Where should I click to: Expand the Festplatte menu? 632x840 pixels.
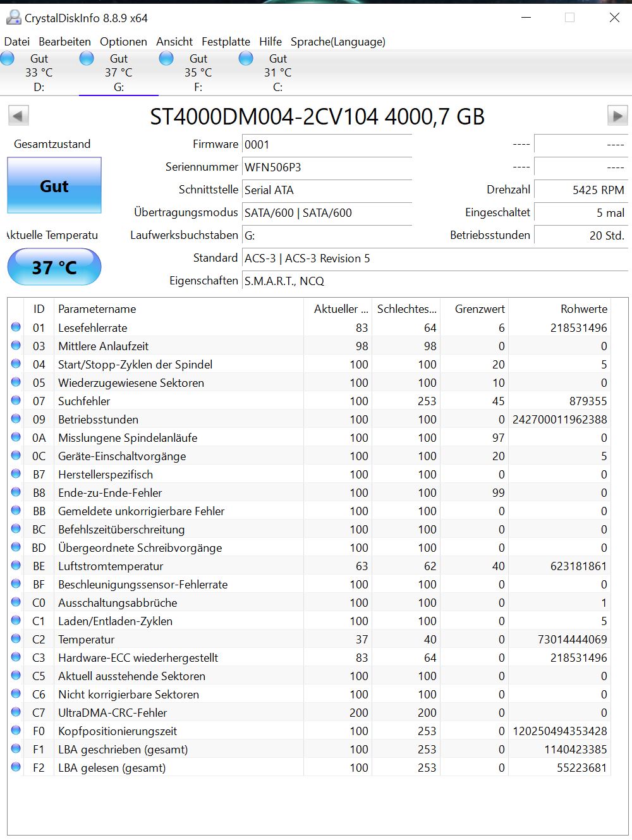226,42
